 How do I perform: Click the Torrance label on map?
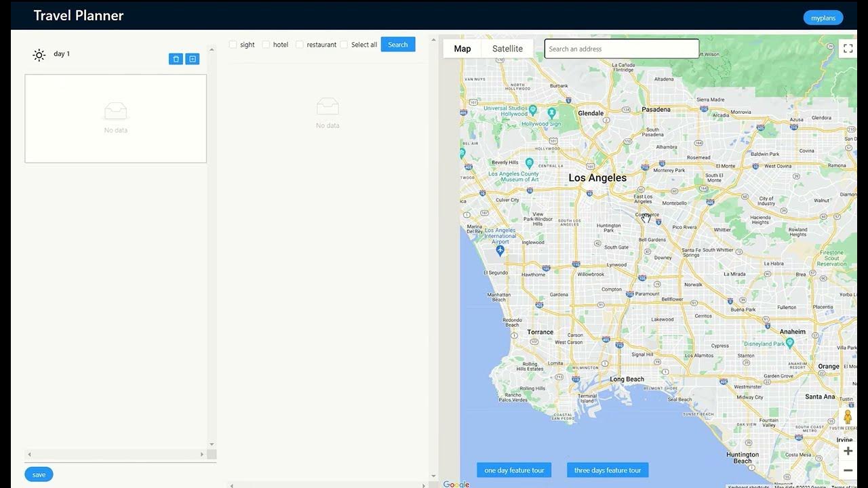coord(540,332)
